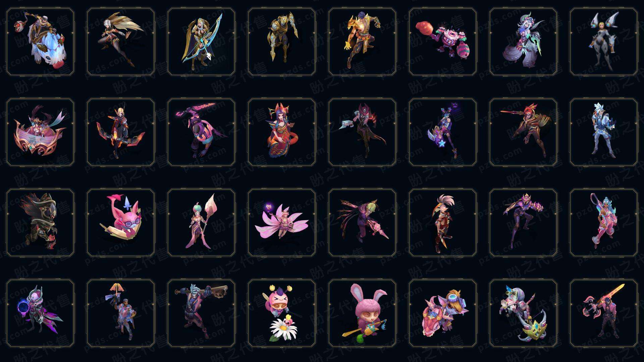Select the man carrying a giant key
The height and width of the screenshot is (362, 644).
[201, 313]
